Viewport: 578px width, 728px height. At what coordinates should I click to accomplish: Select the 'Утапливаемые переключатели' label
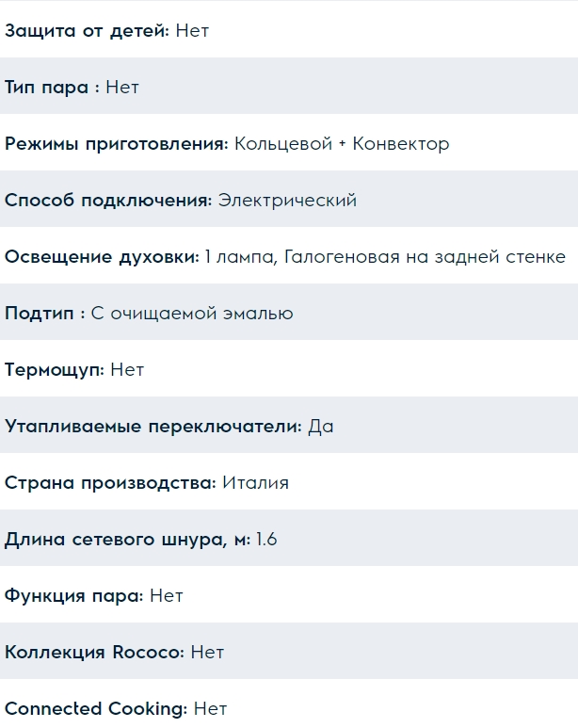click(153, 426)
